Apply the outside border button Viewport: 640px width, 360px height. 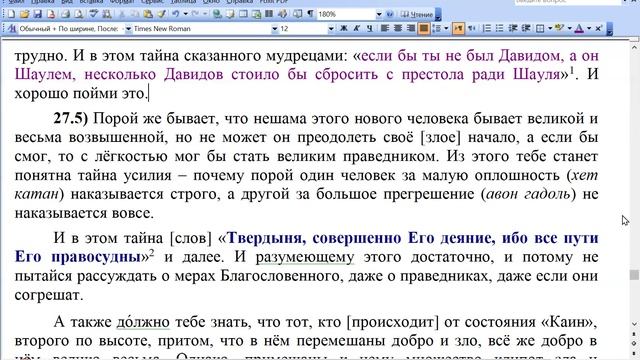click(x=540, y=29)
